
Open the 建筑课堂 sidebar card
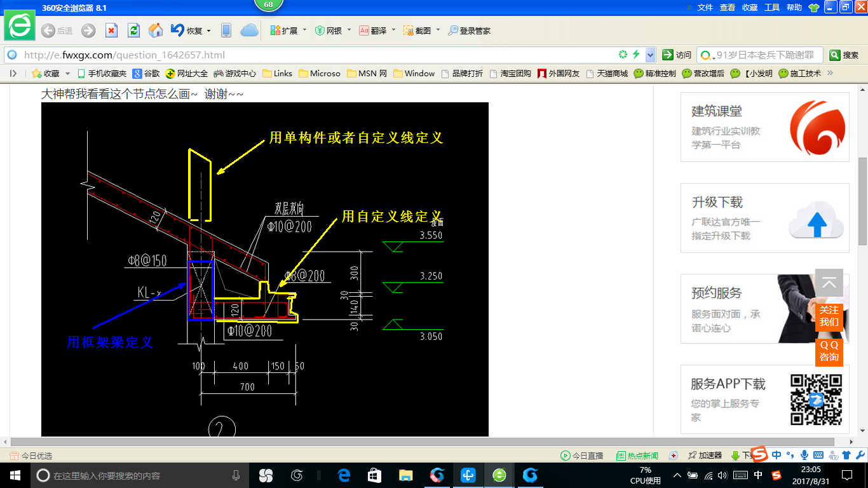click(x=765, y=127)
